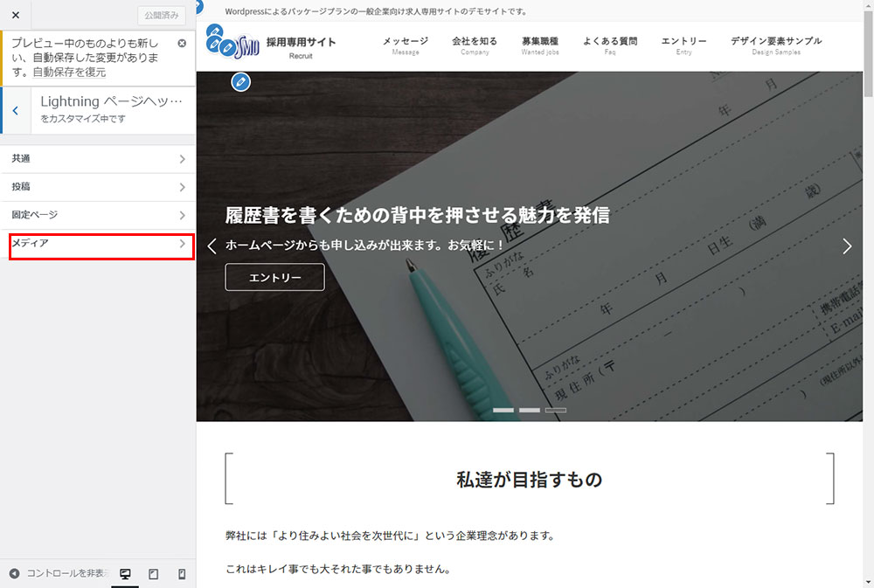This screenshot has width=874, height=588.
Task: Click the pencil edit icon on the slider
Action: pyautogui.click(x=241, y=82)
